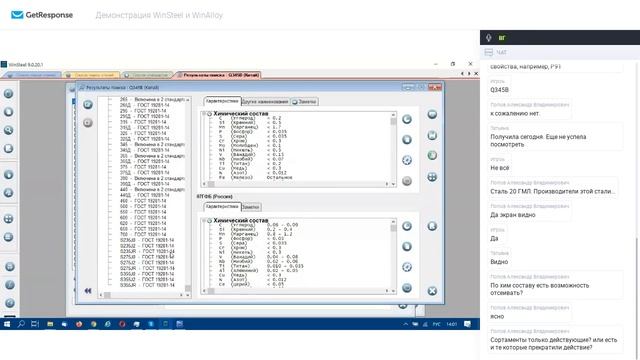
Task: Open the upper Заметки tab
Action: (x=304, y=102)
